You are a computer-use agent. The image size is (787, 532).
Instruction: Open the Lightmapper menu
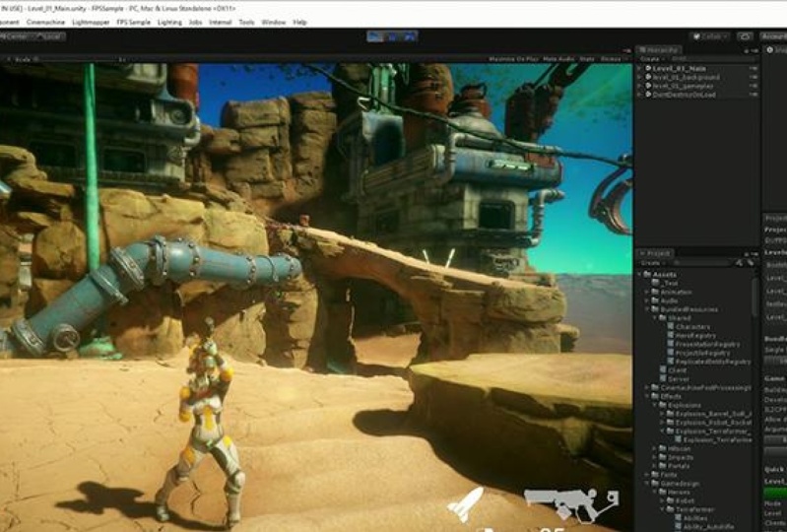tap(91, 22)
